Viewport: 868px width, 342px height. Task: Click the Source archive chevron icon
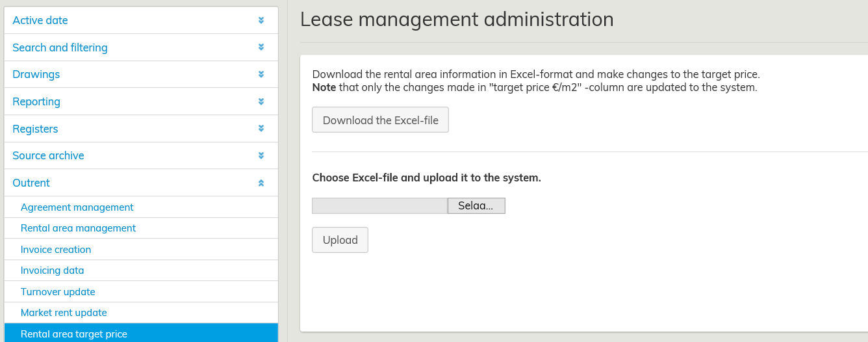261,155
